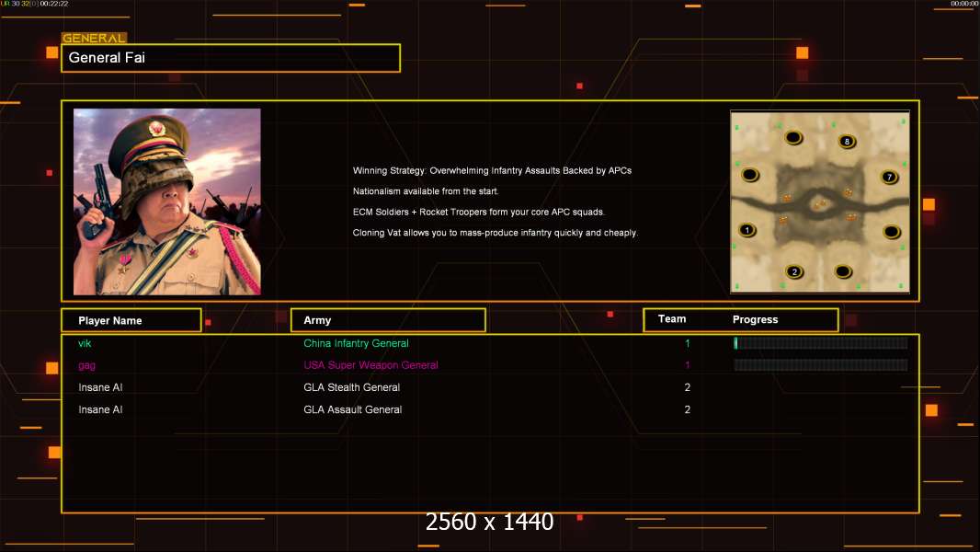Click start position 1 on the map
Image resolution: width=980 pixels, height=552 pixels.
click(746, 230)
